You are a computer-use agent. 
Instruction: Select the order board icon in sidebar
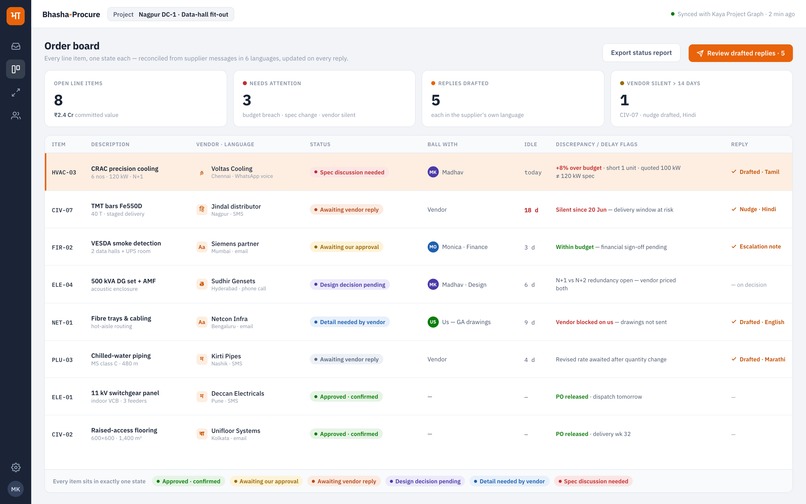click(15, 69)
